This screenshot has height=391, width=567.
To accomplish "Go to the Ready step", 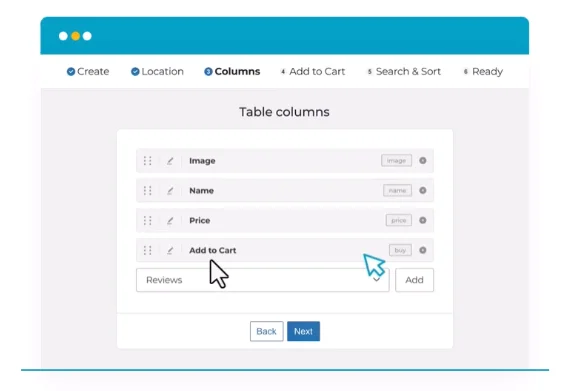I will click(x=483, y=72).
